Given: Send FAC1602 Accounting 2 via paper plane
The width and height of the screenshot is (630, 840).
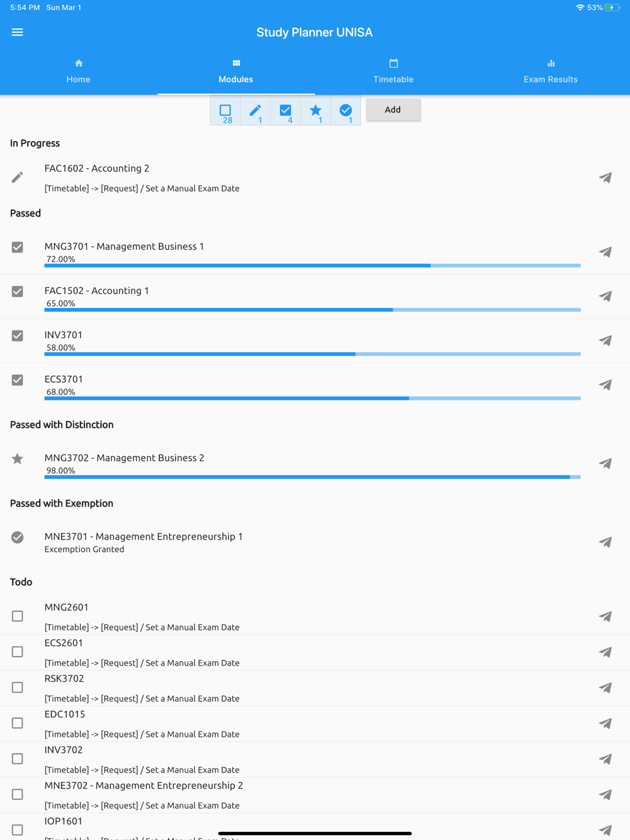Looking at the screenshot, I should pyautogui.click(x=605, y=178).
